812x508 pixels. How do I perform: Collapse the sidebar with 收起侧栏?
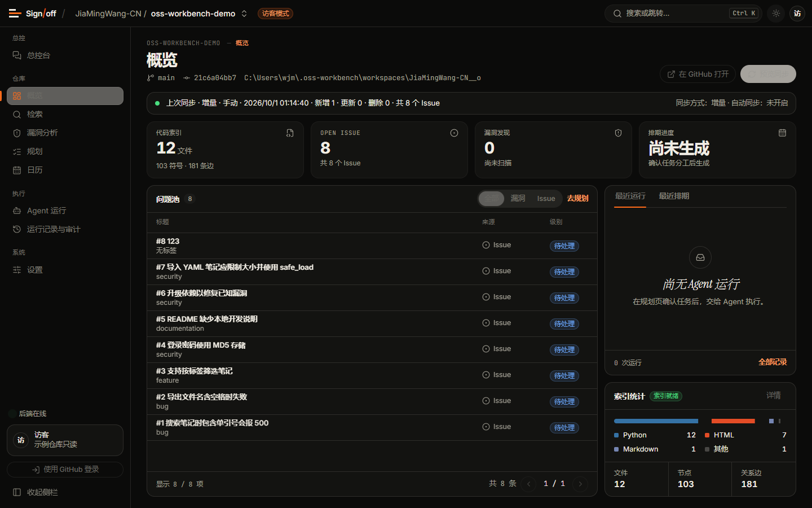tap(65, 492)
